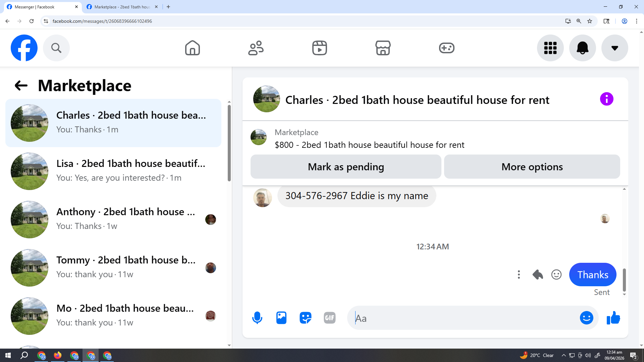Viewport: 644px width, 362px height.
Task: Expand the account dropdown arrow
Action: tap(614, 48)
